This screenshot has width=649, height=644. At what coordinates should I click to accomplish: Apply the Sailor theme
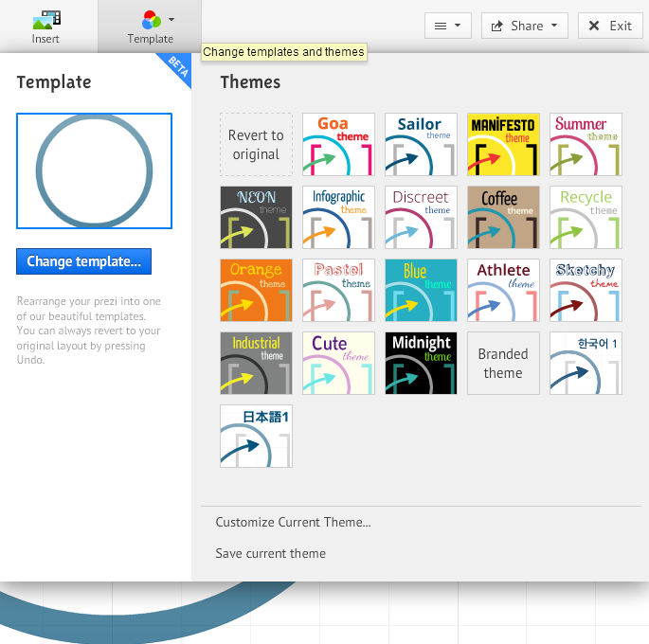[x=421, y=144]
